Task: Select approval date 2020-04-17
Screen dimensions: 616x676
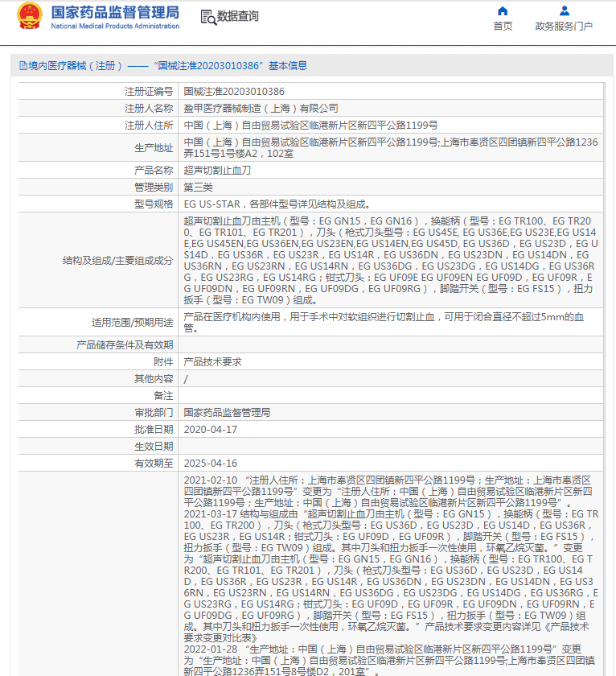Action: (210, 430)
